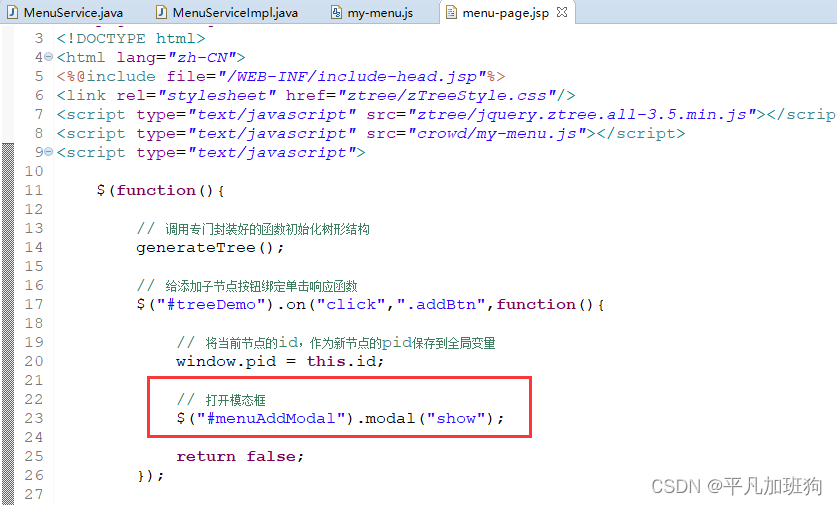Click the JSP file icon on menu-page.jsp tab
This screenshot has height=505, width=837.
point(452,12)
